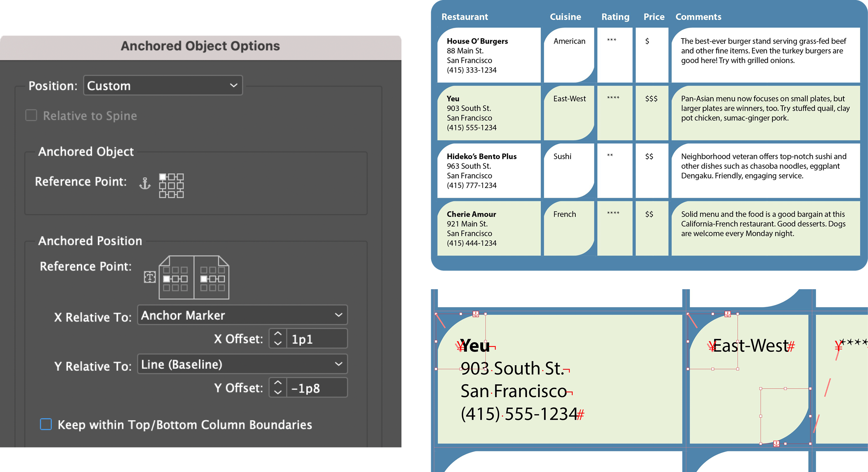
Task: Click the (415) 333-1234 phone number
Action: [472, 70]
